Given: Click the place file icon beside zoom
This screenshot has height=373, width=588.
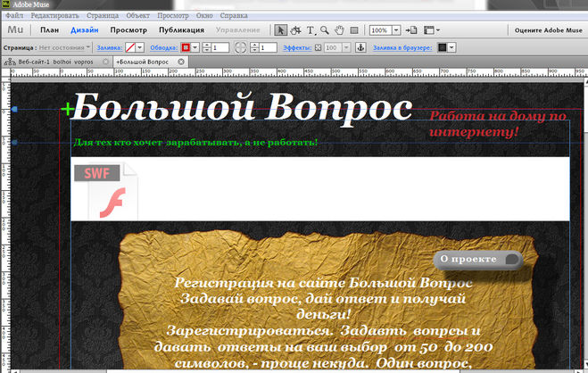Looking at the screenshot, I should click(411, 30).
